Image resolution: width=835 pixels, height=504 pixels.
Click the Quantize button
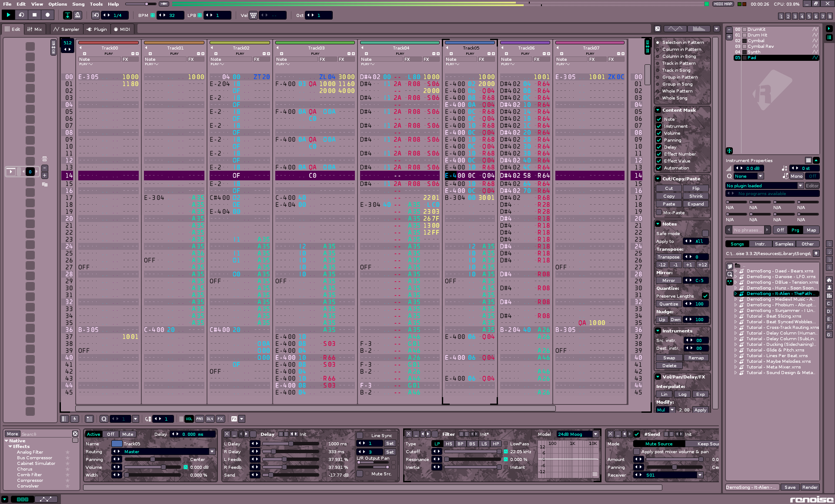pos(668,304)
